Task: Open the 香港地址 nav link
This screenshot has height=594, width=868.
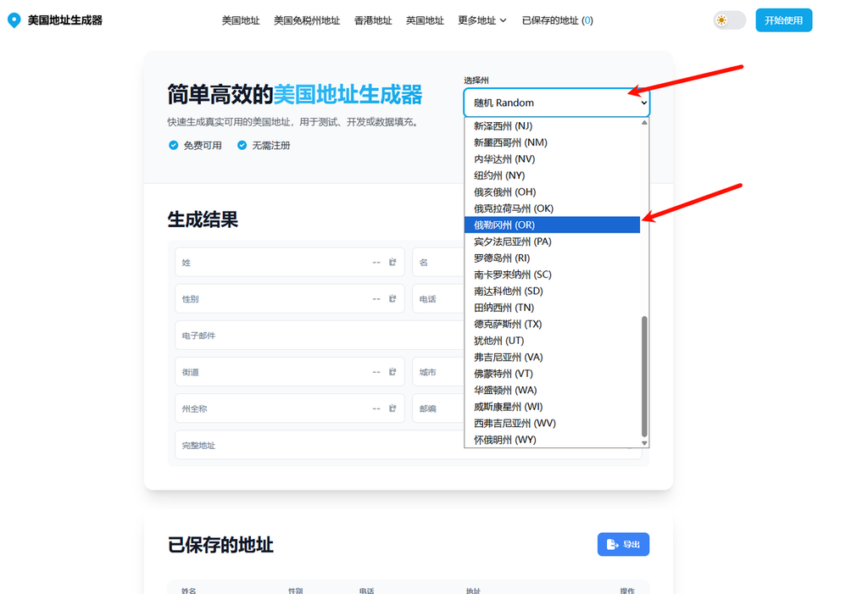Action: click(373, 20)
